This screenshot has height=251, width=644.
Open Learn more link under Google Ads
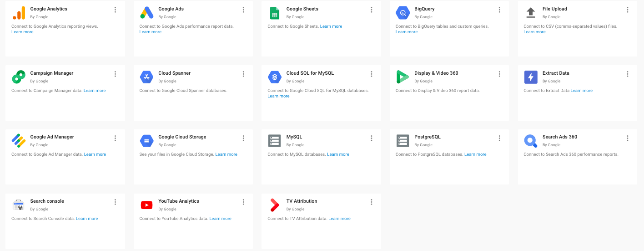coord(151,32)
